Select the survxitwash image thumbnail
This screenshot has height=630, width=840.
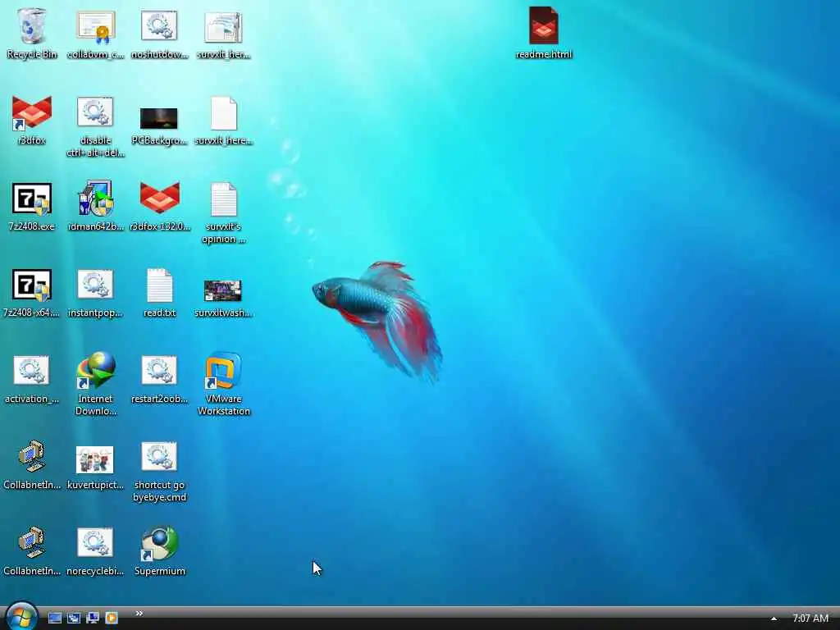pos(223,298)
